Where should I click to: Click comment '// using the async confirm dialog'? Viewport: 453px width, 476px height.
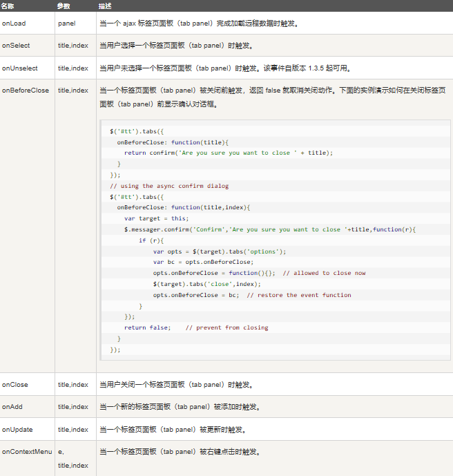point(169,186)
